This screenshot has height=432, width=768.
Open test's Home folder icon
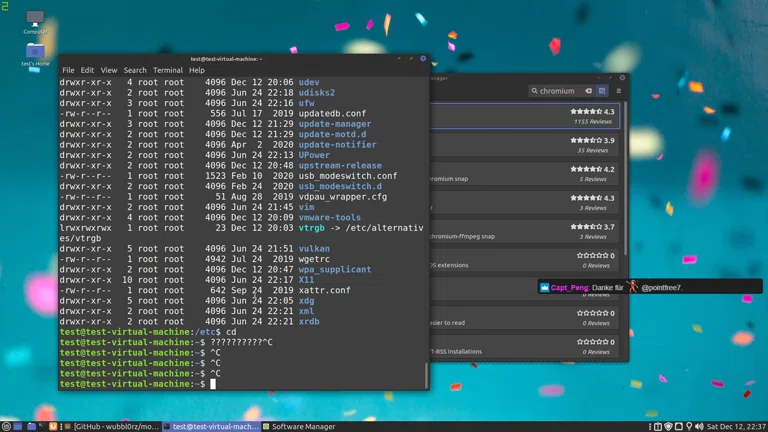[35, 52]
